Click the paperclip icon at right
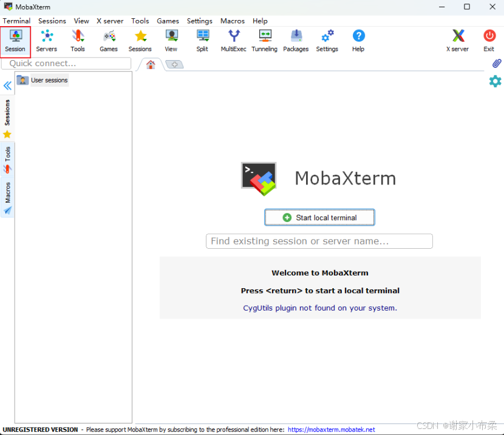Viewport: 504px width, 435px height. [x=496, y=63]
